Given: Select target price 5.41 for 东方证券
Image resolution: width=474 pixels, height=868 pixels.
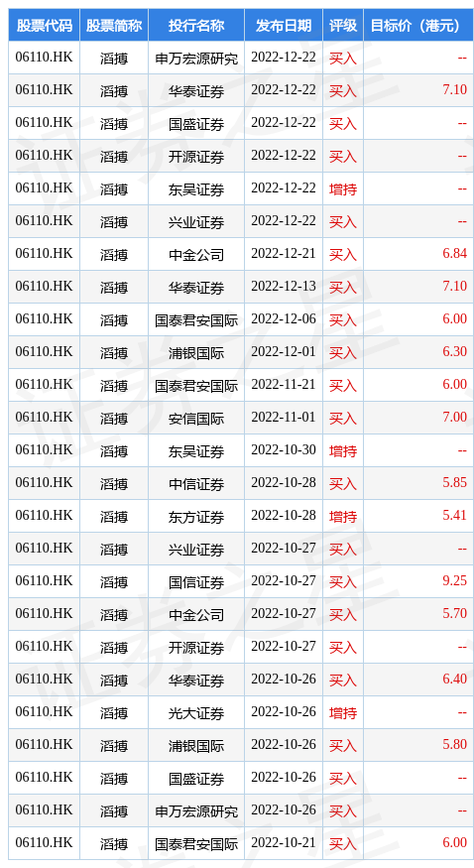Looking at the screenshot, I should click(454, 516).
